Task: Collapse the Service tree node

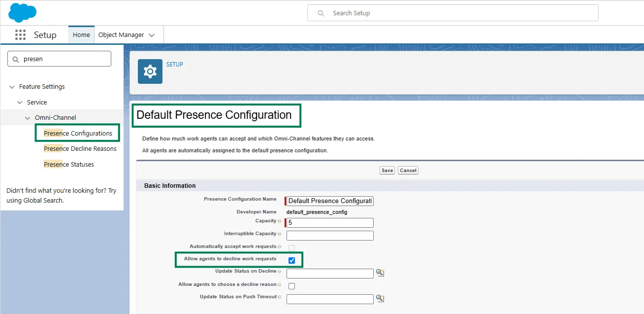Action: tap(20, 103)
